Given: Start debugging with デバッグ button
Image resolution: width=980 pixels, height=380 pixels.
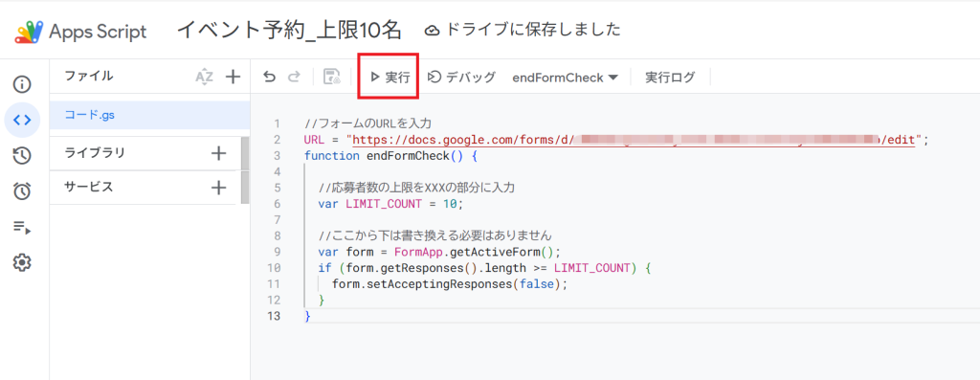Looking at the screenshot, I should coord(461,77).
